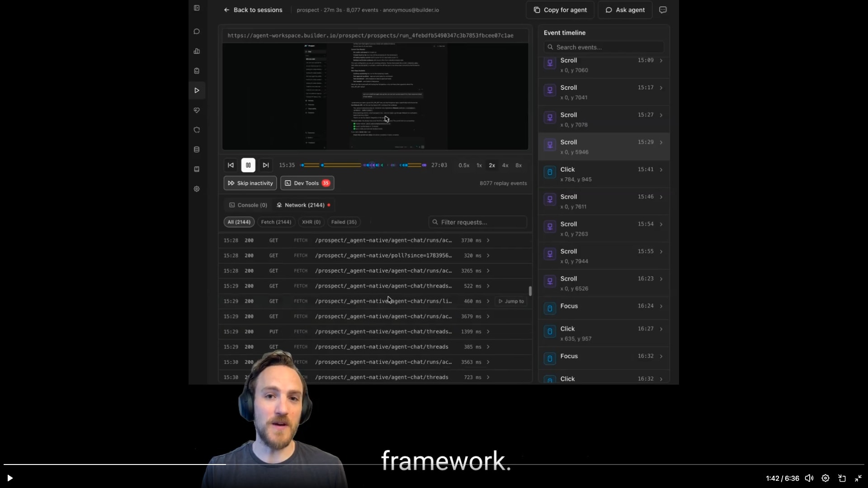
Task: Select the replay URL text
Action: click(x=370, y=36)
